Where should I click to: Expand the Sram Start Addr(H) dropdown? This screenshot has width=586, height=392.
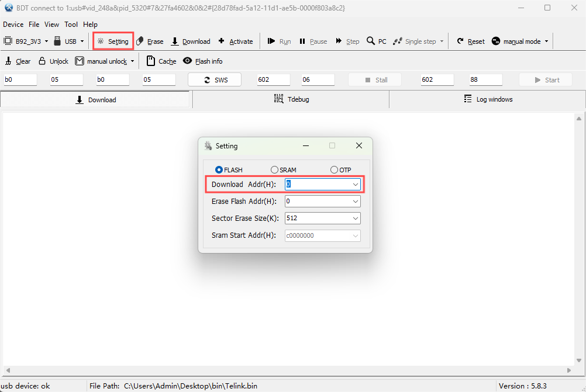coord(356,235)
